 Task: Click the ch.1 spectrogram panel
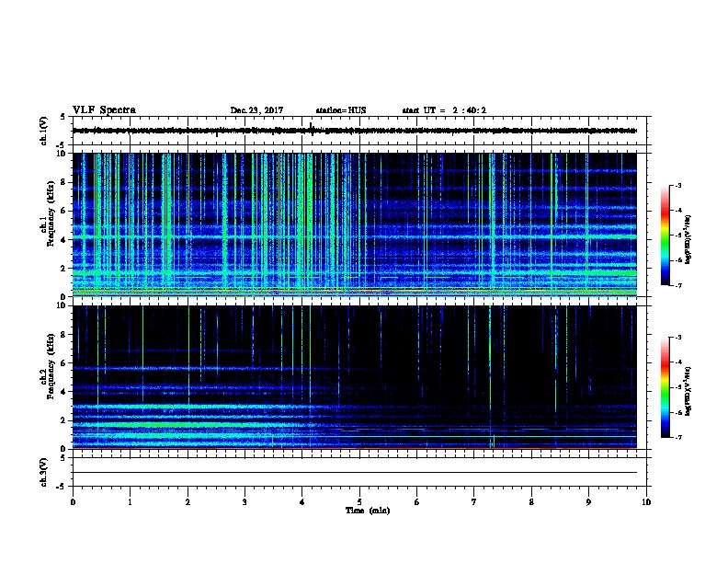click(355, 224)
